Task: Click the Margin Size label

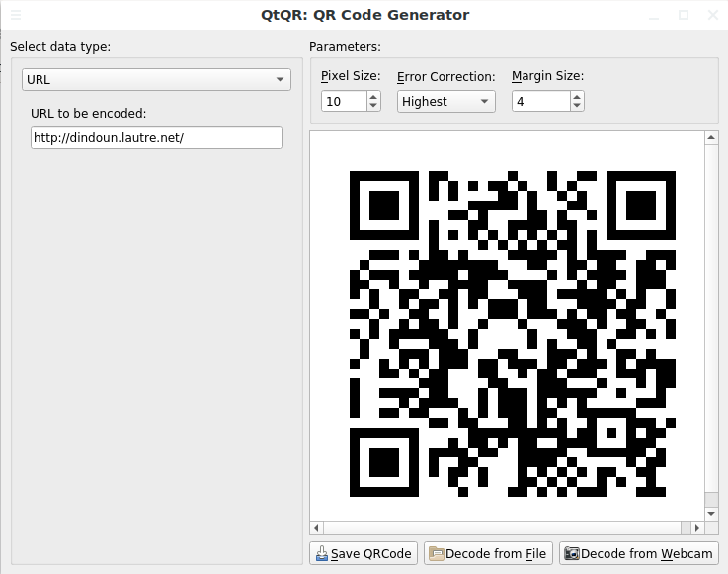Action: tap(548, 76)
